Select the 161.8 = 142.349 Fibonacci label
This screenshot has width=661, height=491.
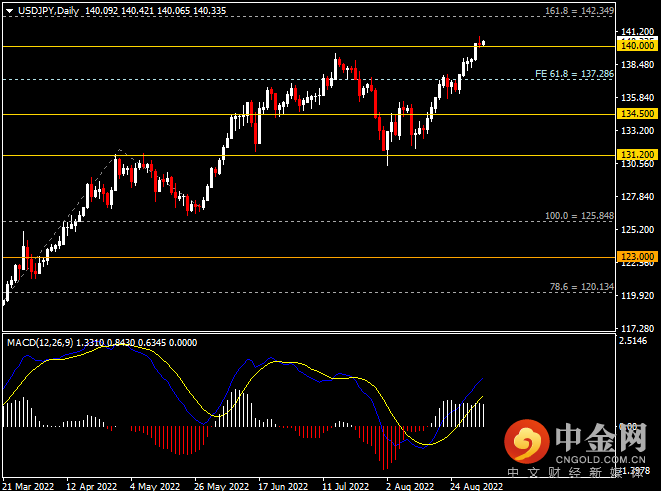tap(579, 11)
